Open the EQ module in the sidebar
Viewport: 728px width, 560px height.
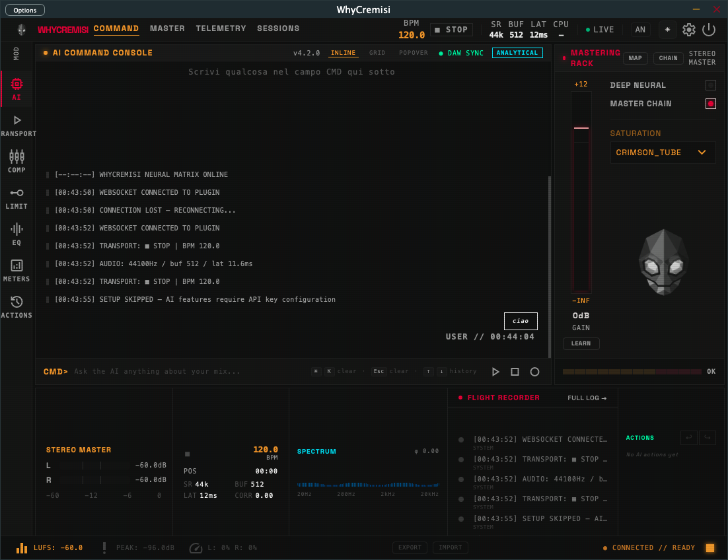(x=17, y=234)
